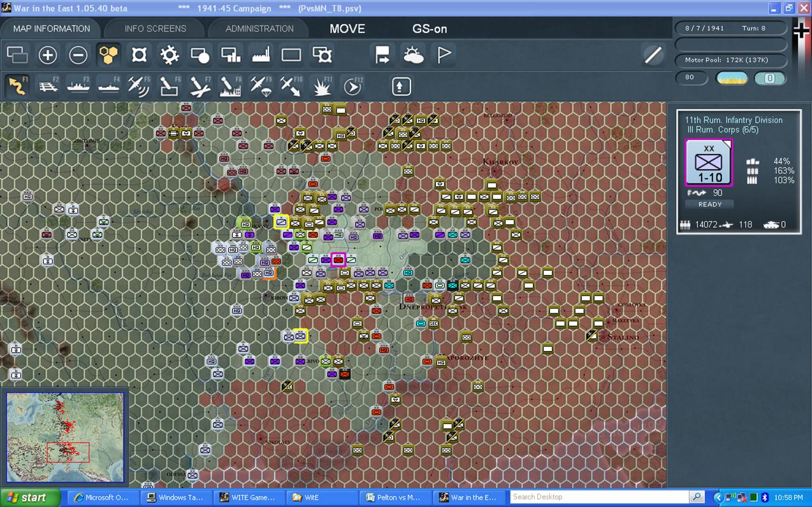Screen dimensions: 812x507
Task: Click the III Rum. Corps (6/5) link
Action: pyautogui.click(x=723, y=130)
